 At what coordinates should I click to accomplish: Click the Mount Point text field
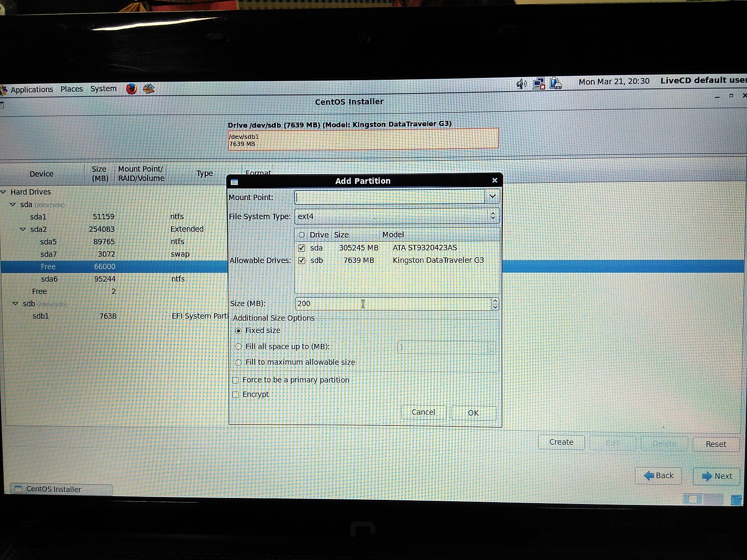[390, 196]
